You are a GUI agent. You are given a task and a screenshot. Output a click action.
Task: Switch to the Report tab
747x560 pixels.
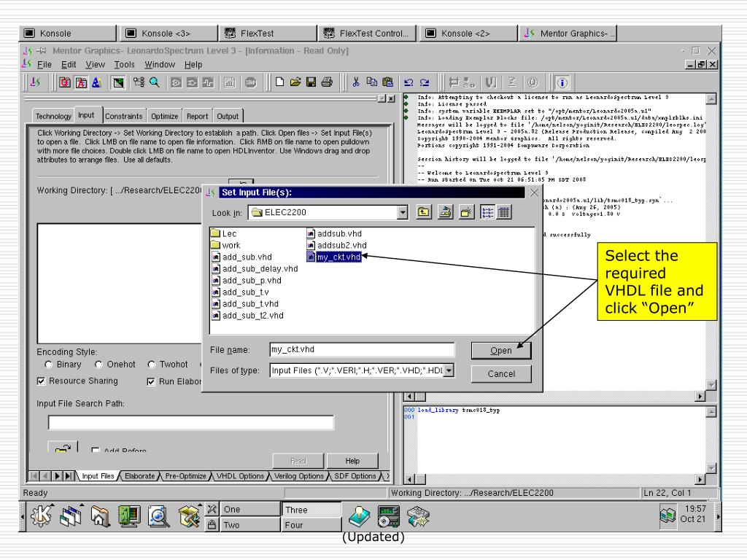[197, 116]
